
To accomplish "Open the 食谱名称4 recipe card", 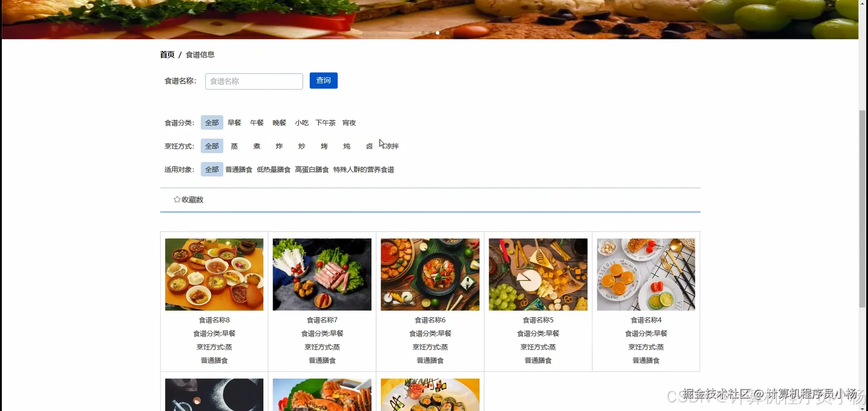I will pos(646,301).
